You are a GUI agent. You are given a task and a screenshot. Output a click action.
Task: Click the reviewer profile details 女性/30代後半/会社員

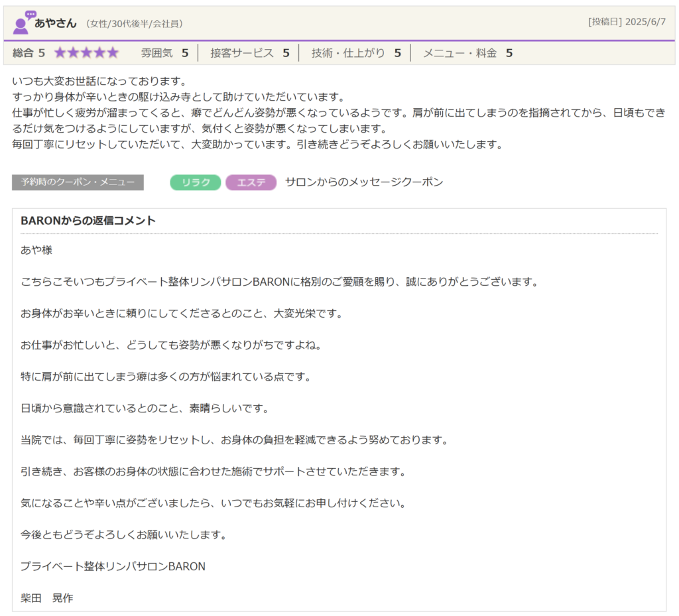(x=135, y=24)
